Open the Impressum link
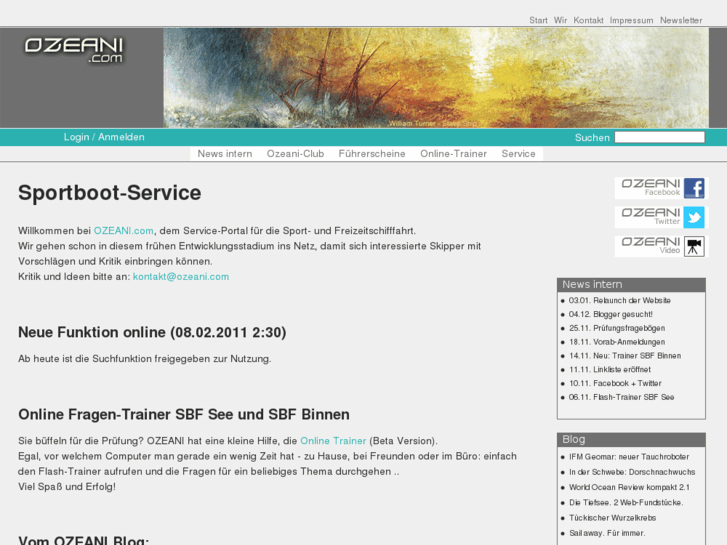The height and width of the screenshot is (545, 727). pyautogui.click(x=631, y=20)
